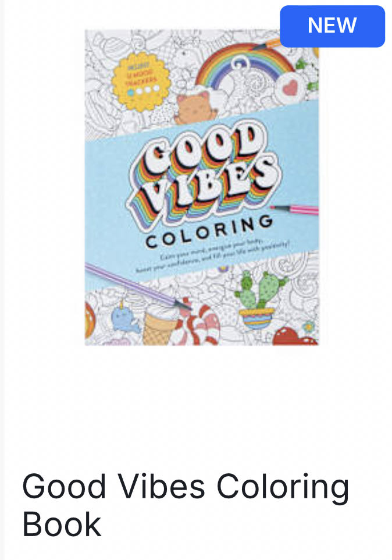Click the cover's small tagline text
The image size is (392, 560).
click(213, 257)
